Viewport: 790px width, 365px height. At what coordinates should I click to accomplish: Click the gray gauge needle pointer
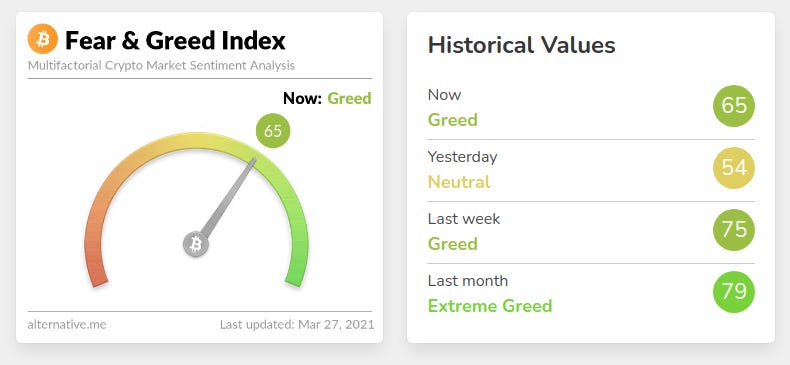point(229,198)
